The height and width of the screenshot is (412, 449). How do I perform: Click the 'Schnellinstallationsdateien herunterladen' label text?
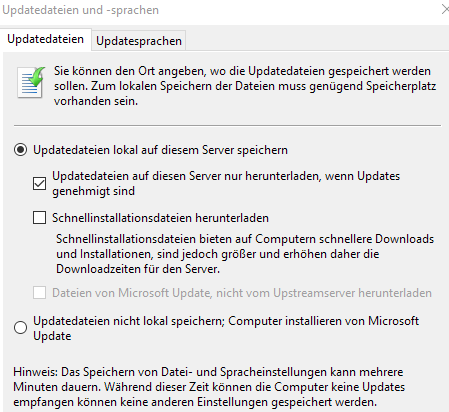coord(160,218)
